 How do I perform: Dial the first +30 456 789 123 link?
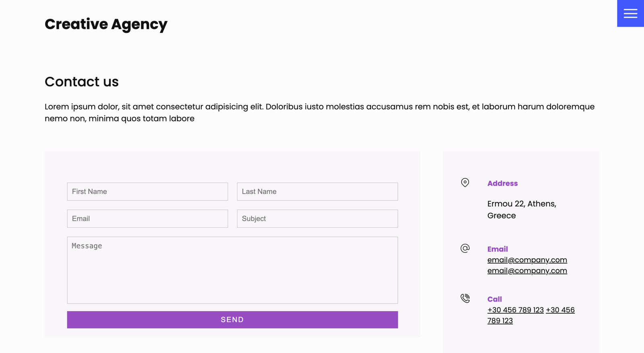click(x=515, y=310)
